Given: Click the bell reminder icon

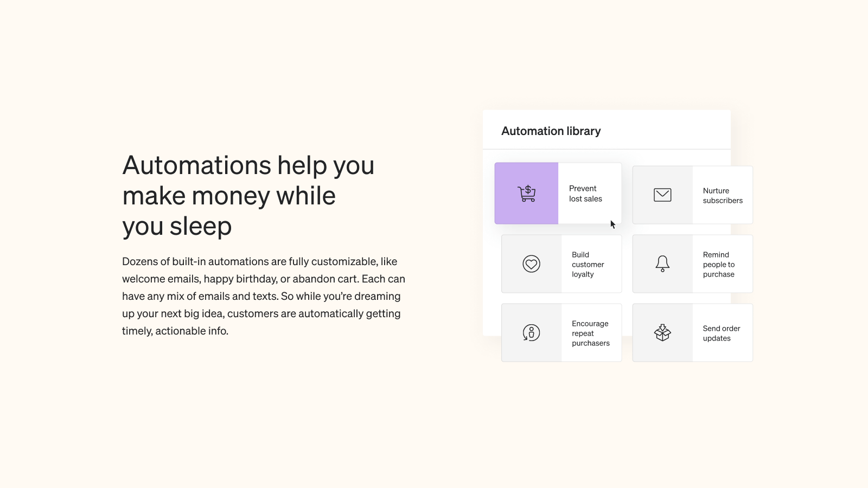Looking at the screenshot, I should coord(662,264).
